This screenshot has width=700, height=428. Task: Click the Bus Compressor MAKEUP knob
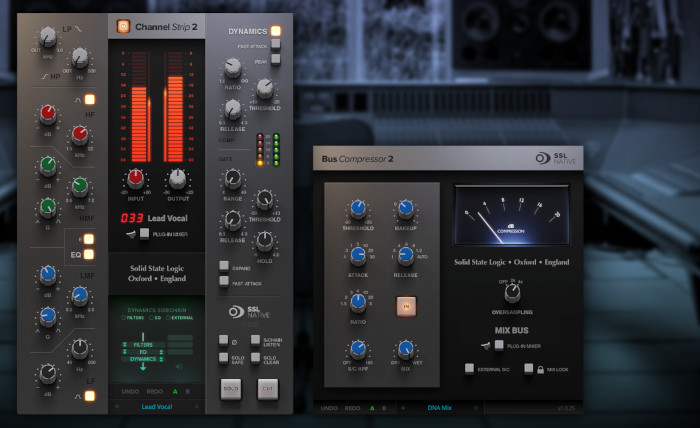tap(405, 208)
